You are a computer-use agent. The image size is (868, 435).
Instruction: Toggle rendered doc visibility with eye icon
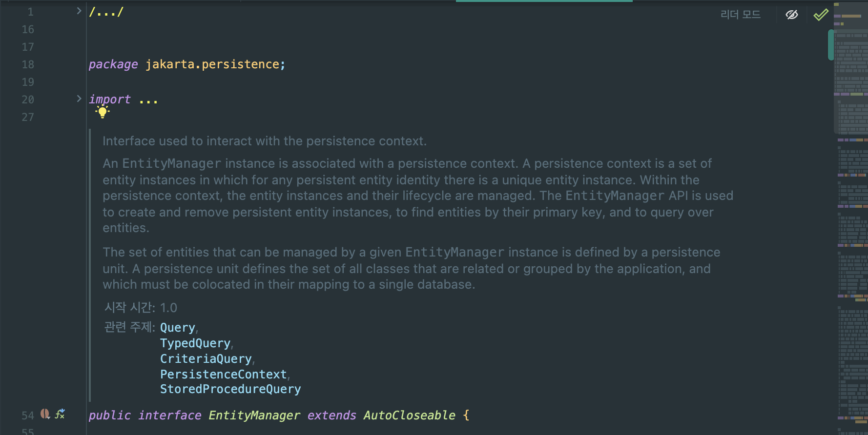point(791,15)
